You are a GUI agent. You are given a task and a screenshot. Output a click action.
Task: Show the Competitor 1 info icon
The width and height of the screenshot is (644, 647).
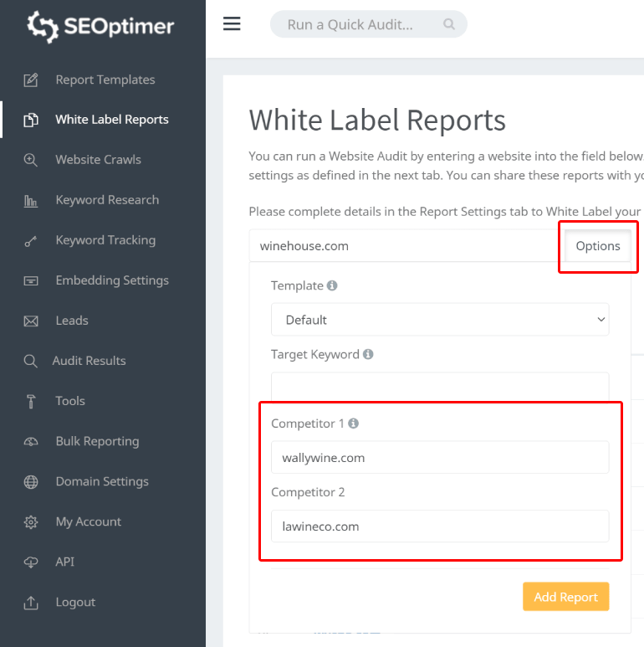coord(353,423)
